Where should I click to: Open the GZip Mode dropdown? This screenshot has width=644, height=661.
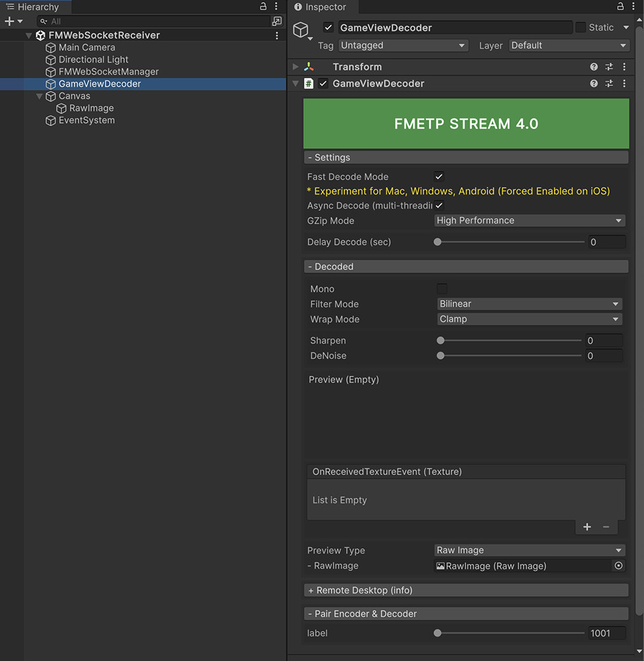pos(529,220)
